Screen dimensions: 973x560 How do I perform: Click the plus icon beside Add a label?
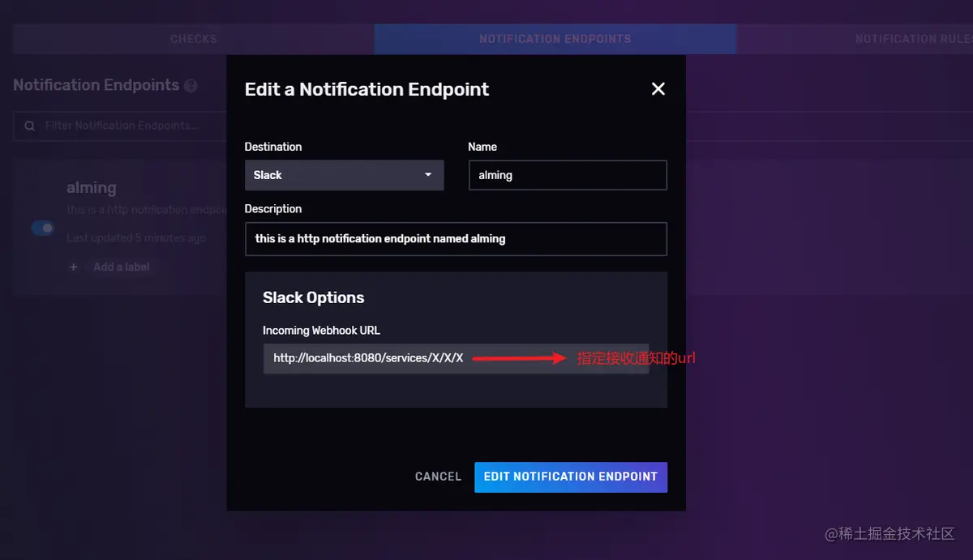coord(74,267)
